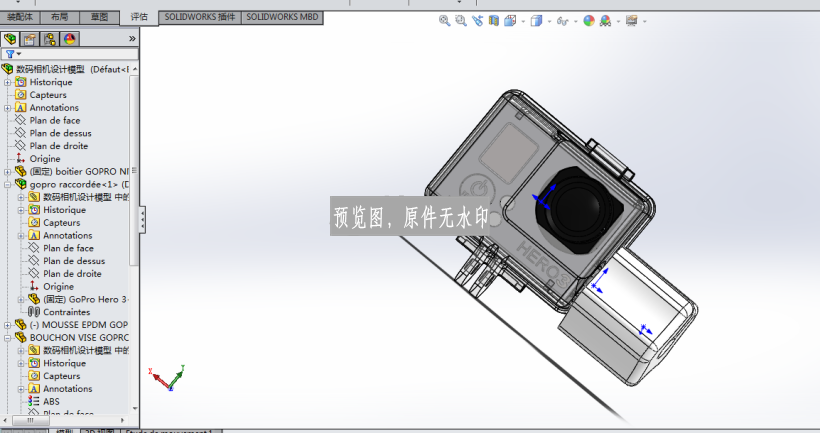Click the tree scroll-down arrow
This screenshot has width=820, height=433.
[135, 408]
